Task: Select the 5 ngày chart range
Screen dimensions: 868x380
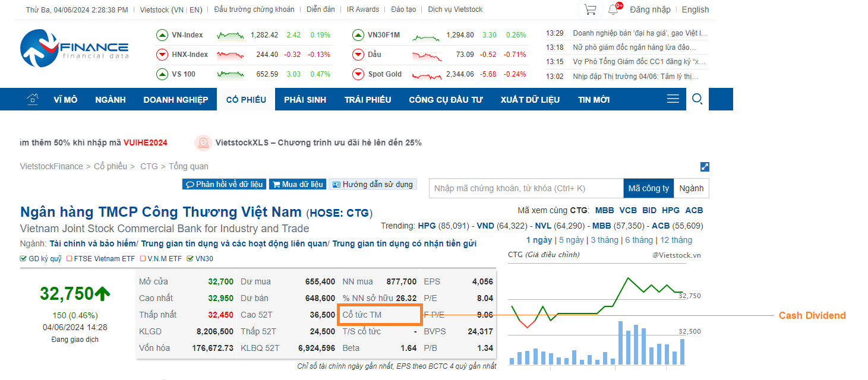Action: (x=572, y=240)
